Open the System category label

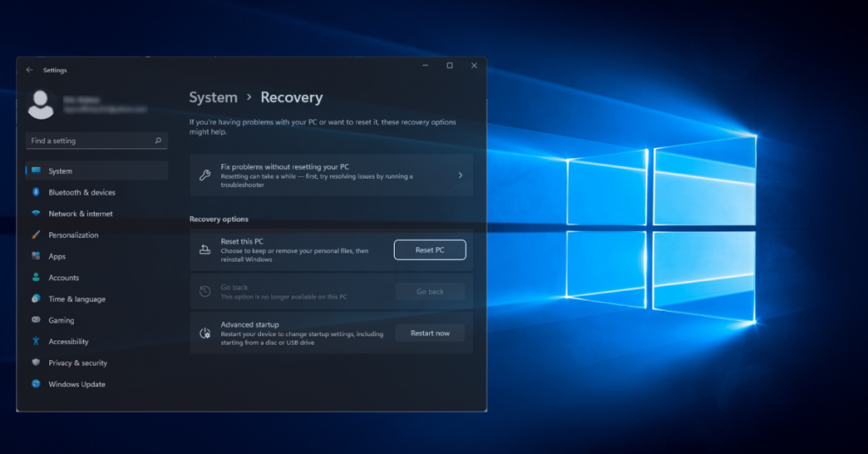pyautogui.click(x=60, y=171)
